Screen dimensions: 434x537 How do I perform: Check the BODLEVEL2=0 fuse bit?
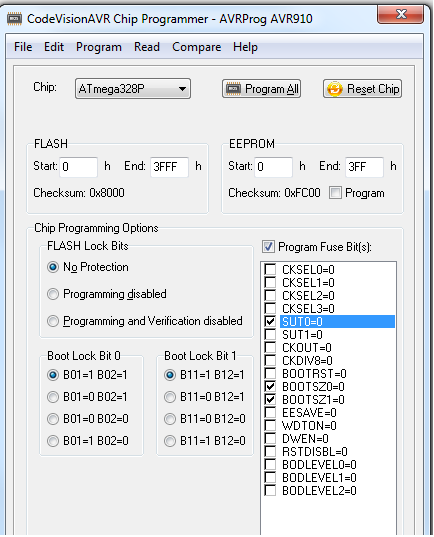tap(270, 490)
